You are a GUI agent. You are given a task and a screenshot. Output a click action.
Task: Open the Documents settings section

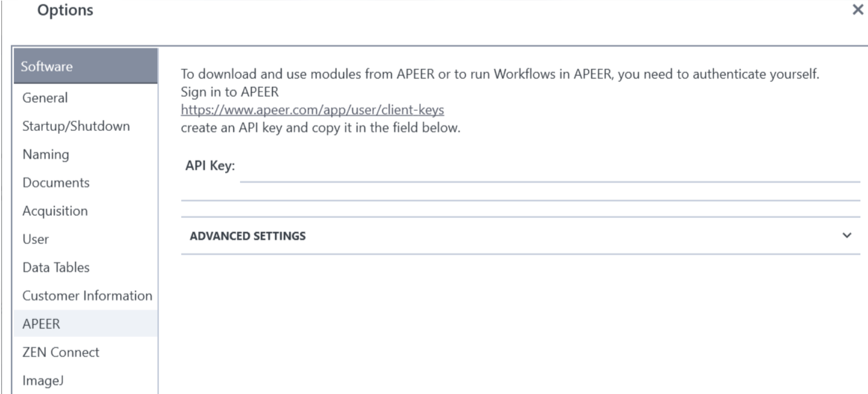(56, 183)
